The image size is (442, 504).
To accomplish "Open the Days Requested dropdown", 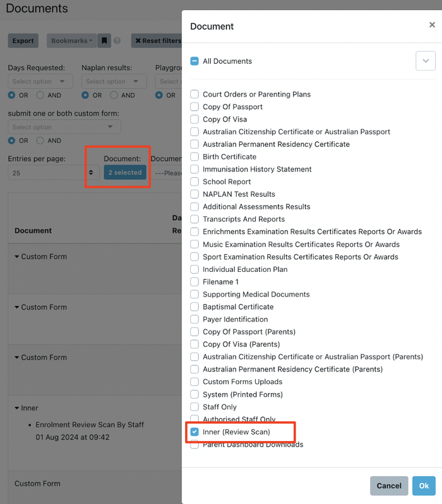I will (40, 81).
